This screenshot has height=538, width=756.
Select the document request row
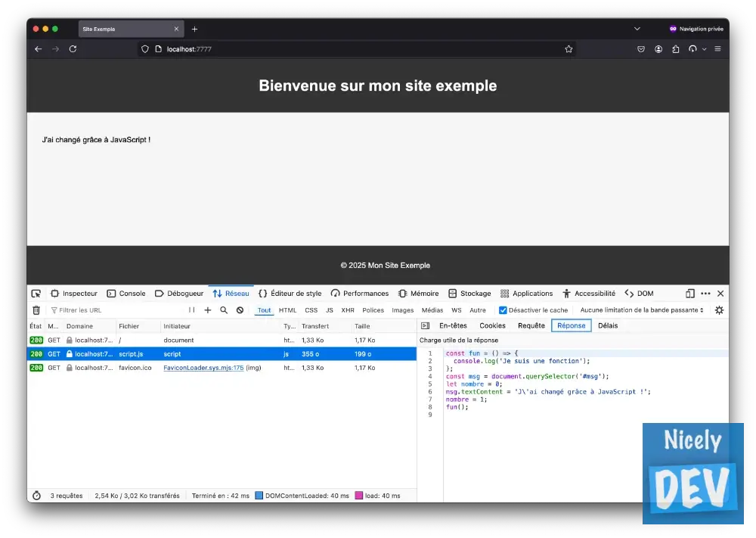pyautogui.click(x=222, y=341)
